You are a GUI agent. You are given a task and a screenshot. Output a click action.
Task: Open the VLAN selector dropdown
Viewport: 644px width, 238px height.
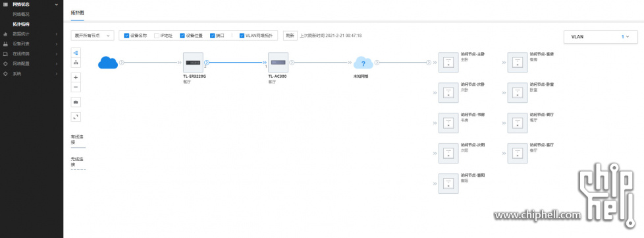pyautogui.click(x=601, y=36)
